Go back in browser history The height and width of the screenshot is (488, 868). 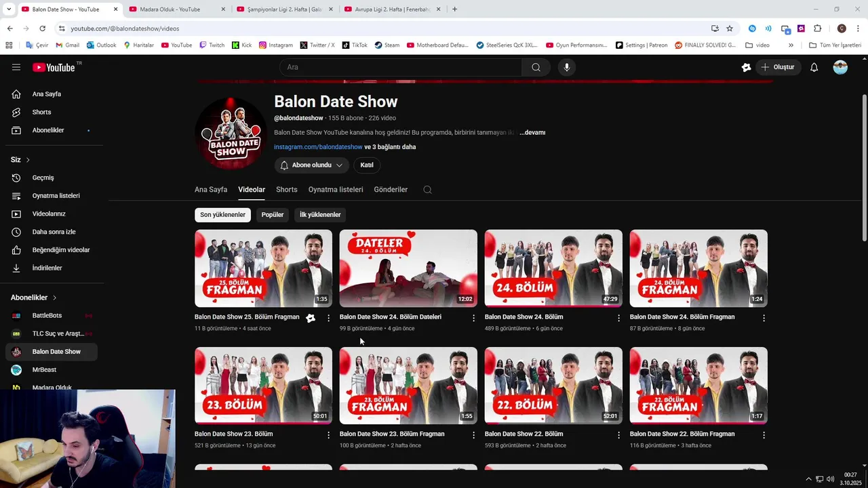(9, 28)
